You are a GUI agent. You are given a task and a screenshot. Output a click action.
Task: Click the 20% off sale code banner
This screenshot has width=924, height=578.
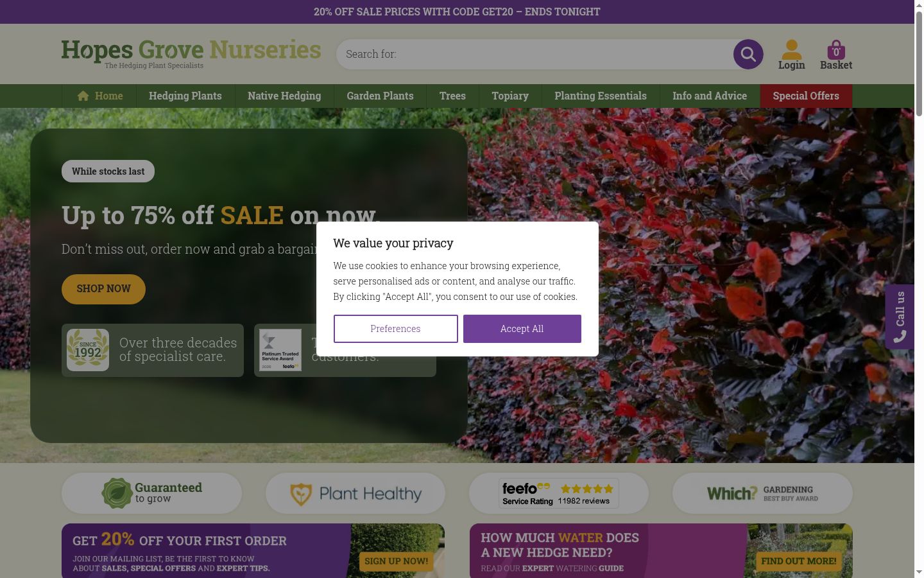[457, 12]
